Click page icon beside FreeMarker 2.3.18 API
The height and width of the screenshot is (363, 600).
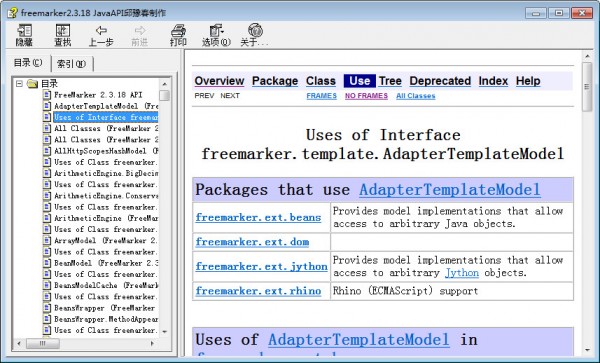(x=47, y=94)
